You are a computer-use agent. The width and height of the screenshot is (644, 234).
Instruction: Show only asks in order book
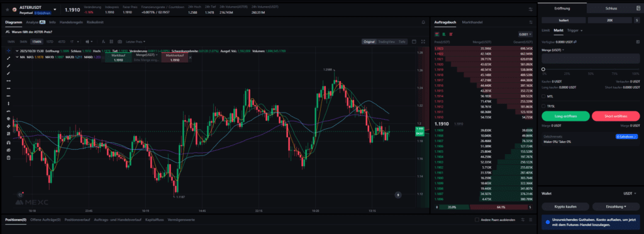click(450, 35)
